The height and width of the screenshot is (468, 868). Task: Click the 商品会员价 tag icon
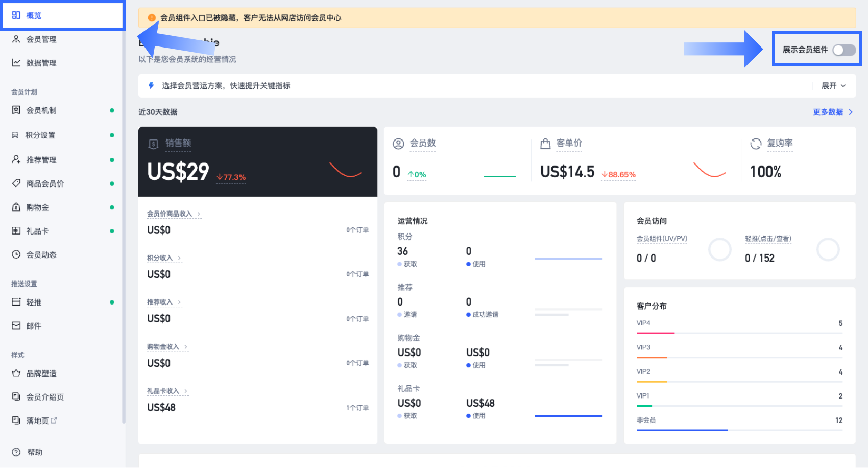point(16,183)
